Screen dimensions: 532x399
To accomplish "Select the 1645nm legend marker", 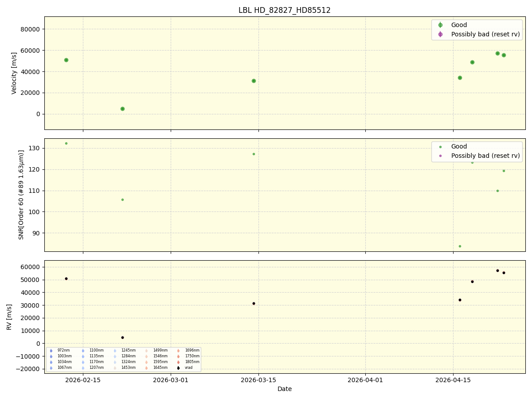I will tap(147, 368).
